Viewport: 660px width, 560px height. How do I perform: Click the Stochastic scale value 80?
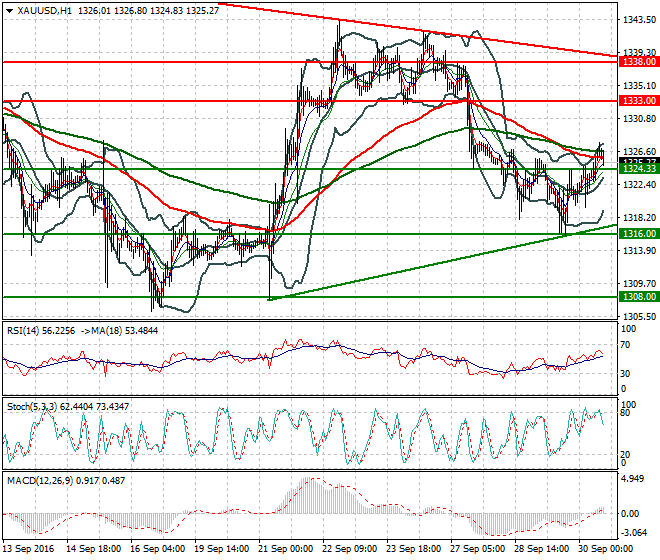click(625, 413)
